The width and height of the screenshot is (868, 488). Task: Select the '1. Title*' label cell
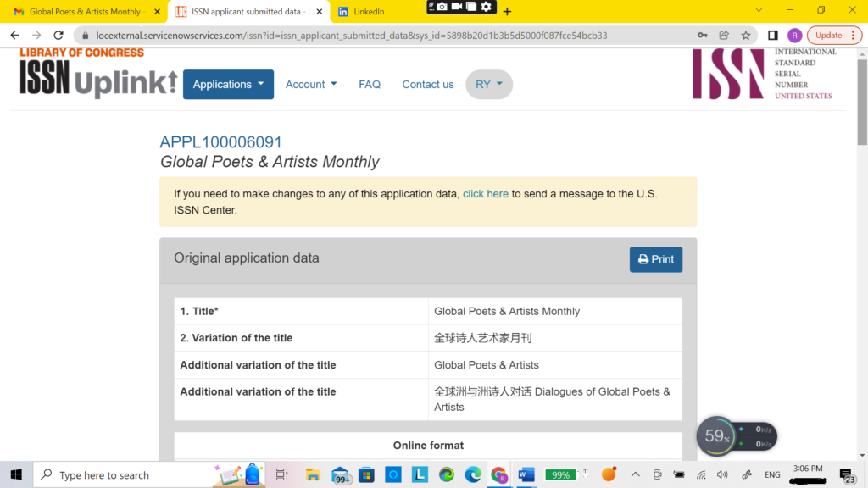pos(301,312)
